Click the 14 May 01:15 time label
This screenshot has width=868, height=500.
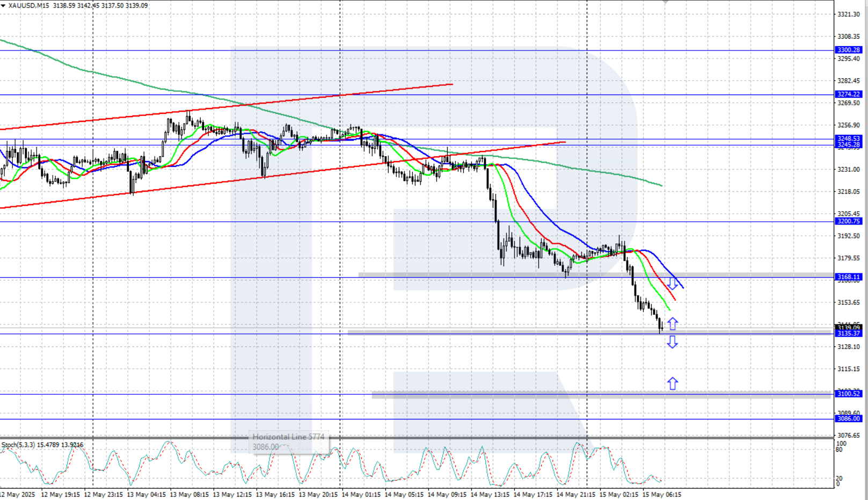click(x=361, y=494)
